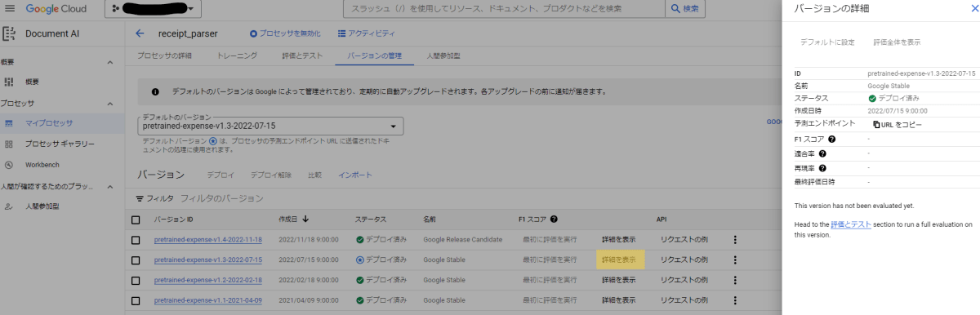The height and width of the screenshot is (315, 980).
Task: Open pretrained-expense-v1.3-2022-07-15 link
Action: pos(207,260)
